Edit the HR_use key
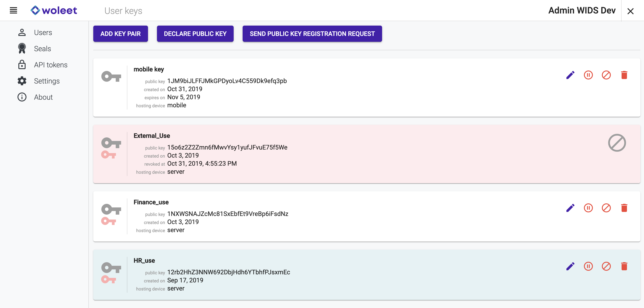This screenshot has height=308, width=644. pos(570,266)
